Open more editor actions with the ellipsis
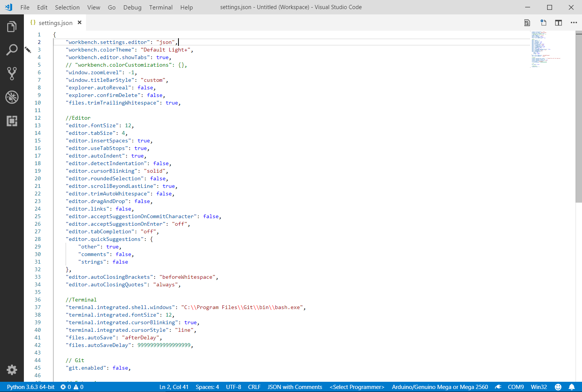Image resolution: width=582 pixels, height=392 pixels. click(x=574, y=23)
